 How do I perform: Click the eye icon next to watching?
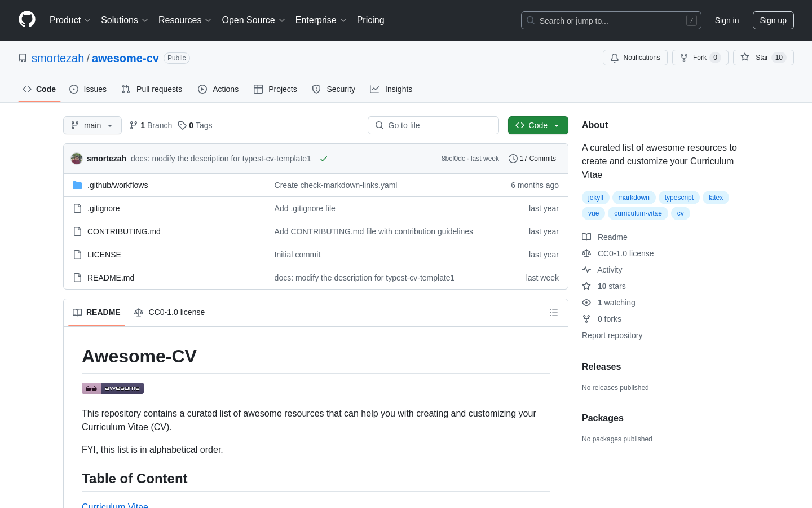586,303
